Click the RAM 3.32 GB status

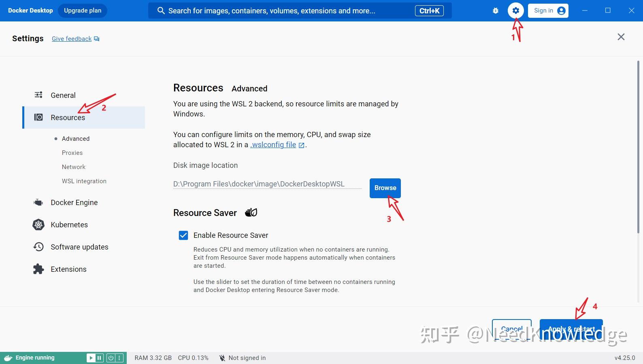(x=153, y=358)
